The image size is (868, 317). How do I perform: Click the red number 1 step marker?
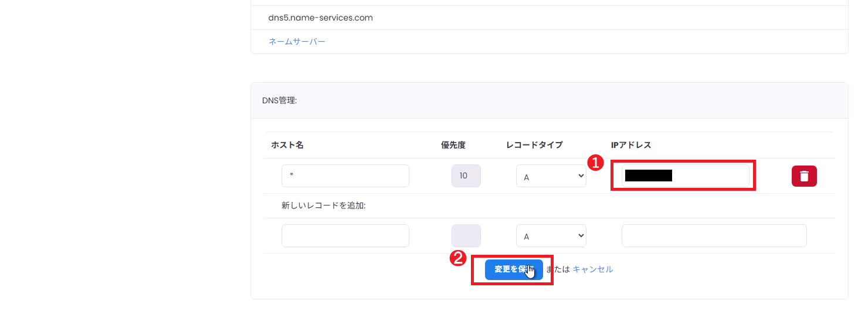596,164
